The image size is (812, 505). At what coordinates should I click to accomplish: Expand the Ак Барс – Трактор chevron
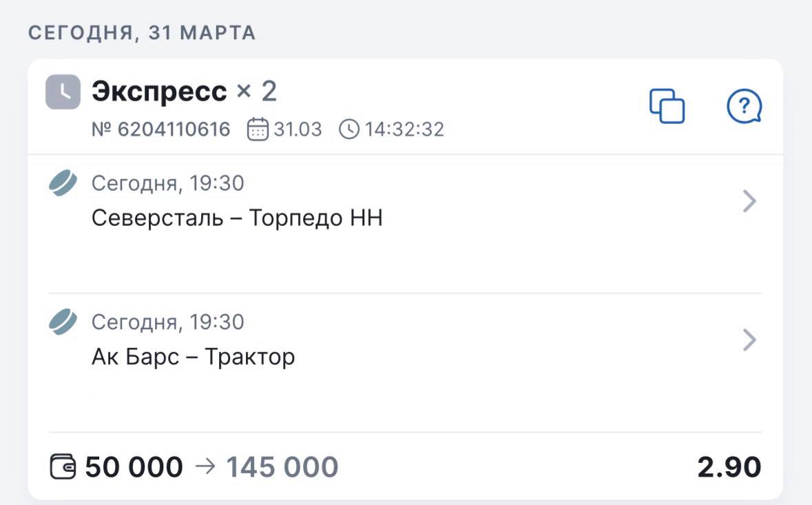[749, 340]
